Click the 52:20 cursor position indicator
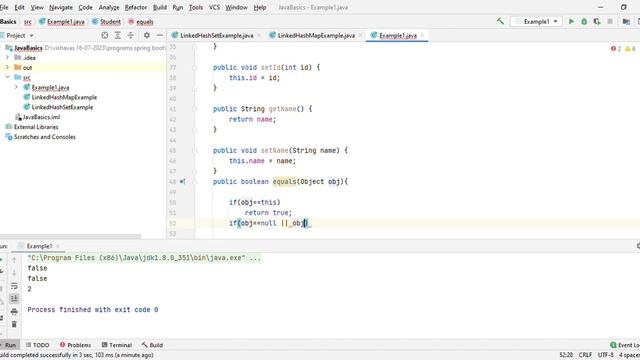The width and height of the screenshot is (640, 360). 566,355
